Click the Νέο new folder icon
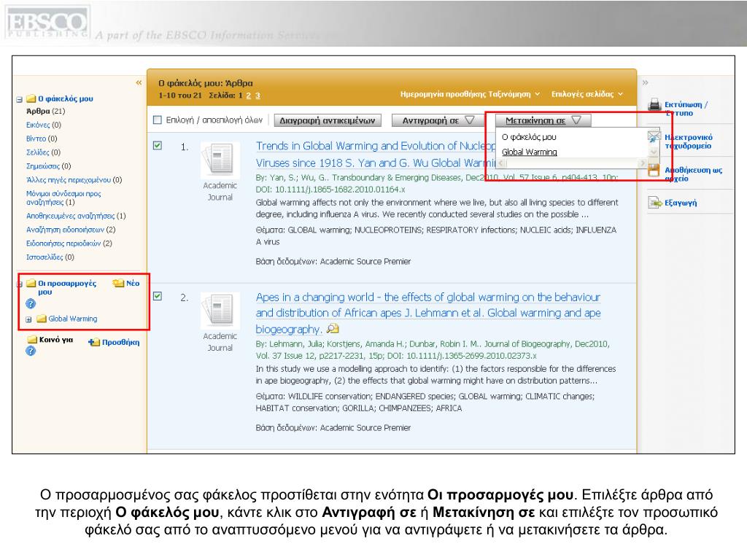The image size is (747, 560). 118,284
